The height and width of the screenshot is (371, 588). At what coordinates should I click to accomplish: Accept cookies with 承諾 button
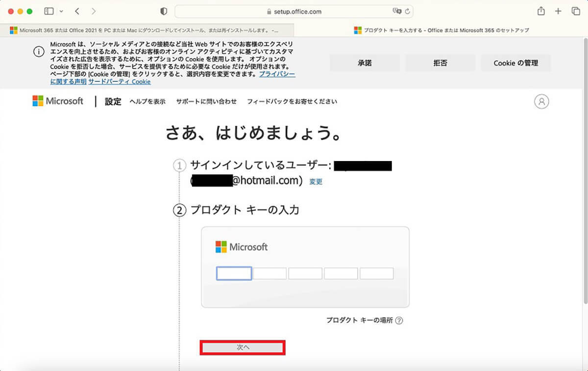[365, 63]
